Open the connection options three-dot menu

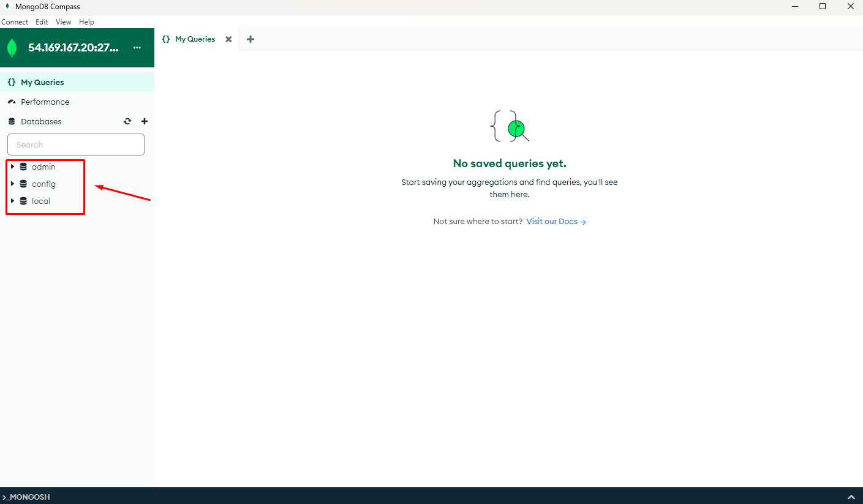coord(137,48)
